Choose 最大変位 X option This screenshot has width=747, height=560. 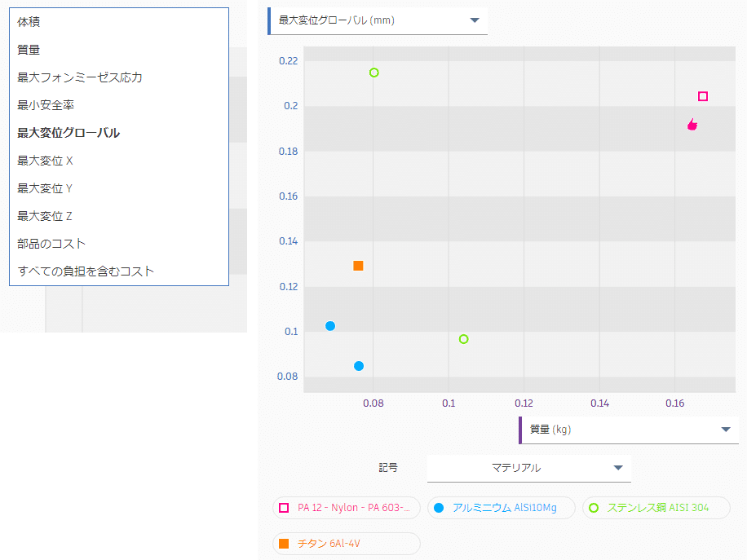pos(119,161)
